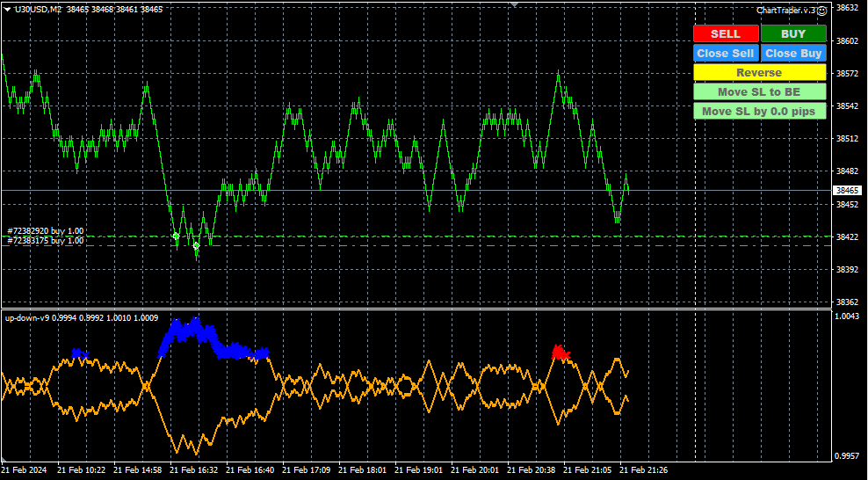Click the current price tag 38465
This screenshot has width=868, height=480.
[x=847, y=191]
